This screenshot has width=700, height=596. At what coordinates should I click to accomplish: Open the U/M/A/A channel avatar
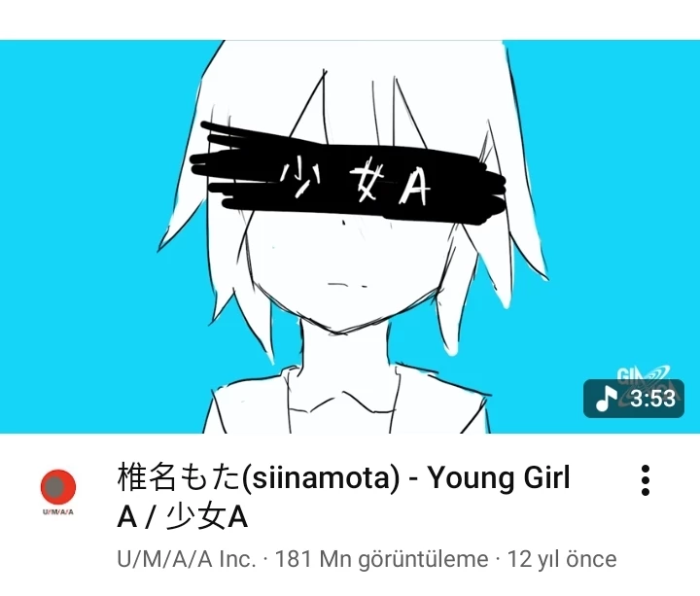pos(58,487)
